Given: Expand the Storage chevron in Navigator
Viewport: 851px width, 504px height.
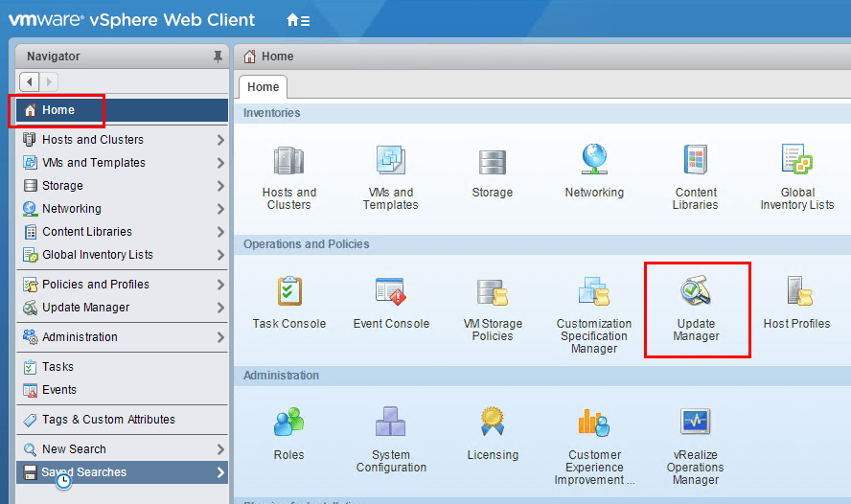Looking at the screenshot, I should pos(220,186).
